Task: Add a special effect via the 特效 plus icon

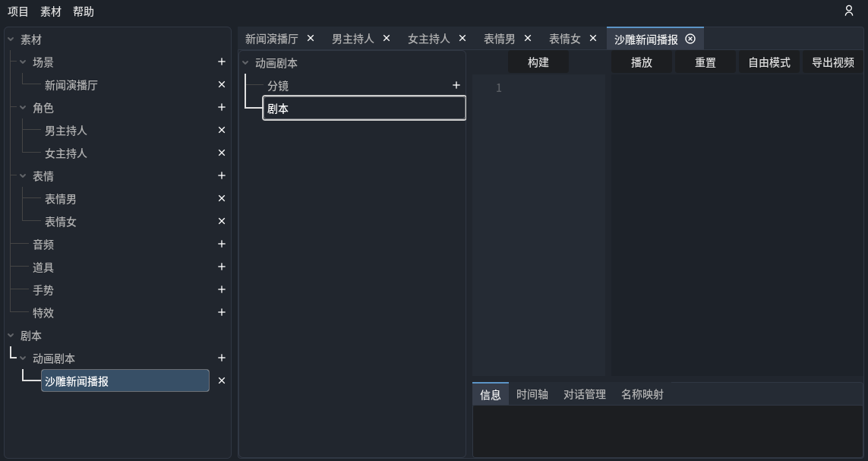Action: (x=221, y=312)
